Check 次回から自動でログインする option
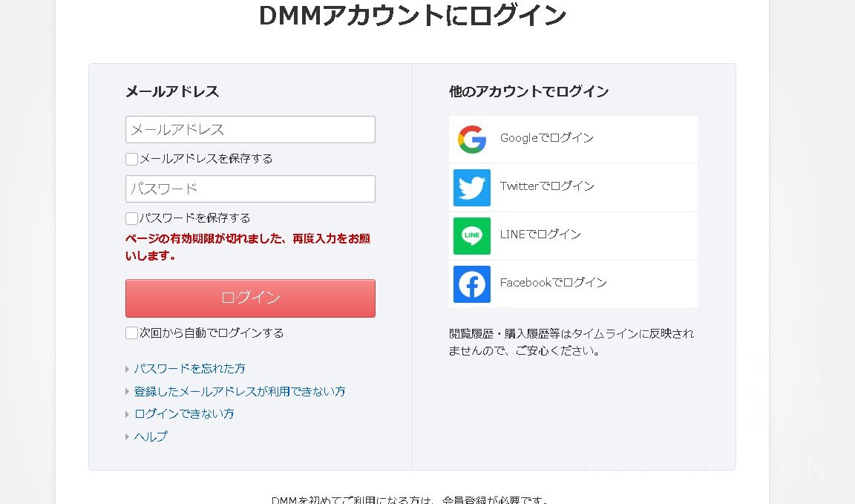Image resolution: width=855 pixels, height=504 pixels. [x=131, y=333]
